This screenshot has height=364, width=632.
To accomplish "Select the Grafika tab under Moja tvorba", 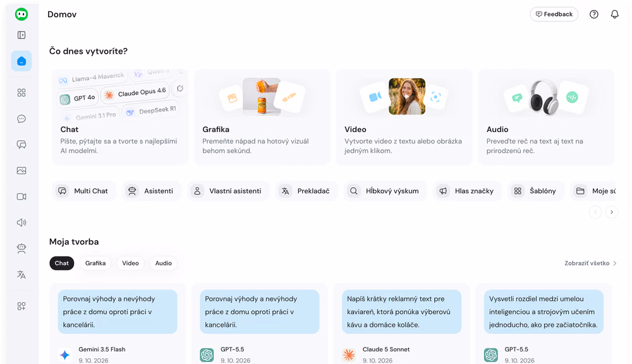I will pos(95,264).
